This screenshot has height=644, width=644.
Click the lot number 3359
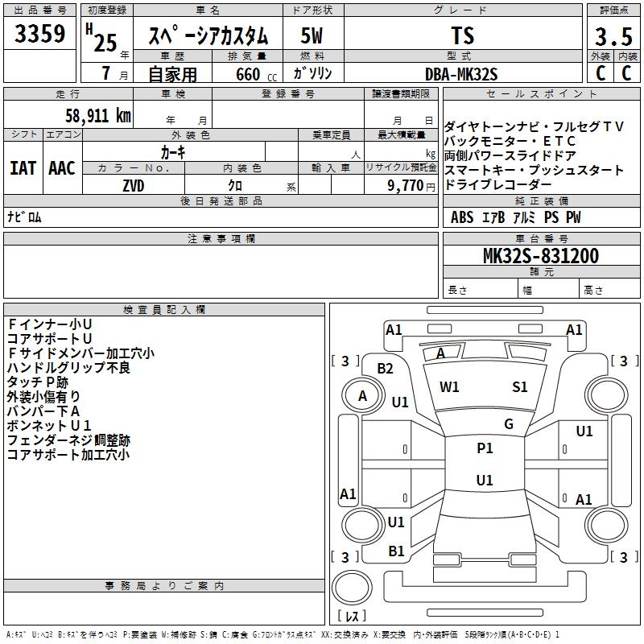pos(40,35)
